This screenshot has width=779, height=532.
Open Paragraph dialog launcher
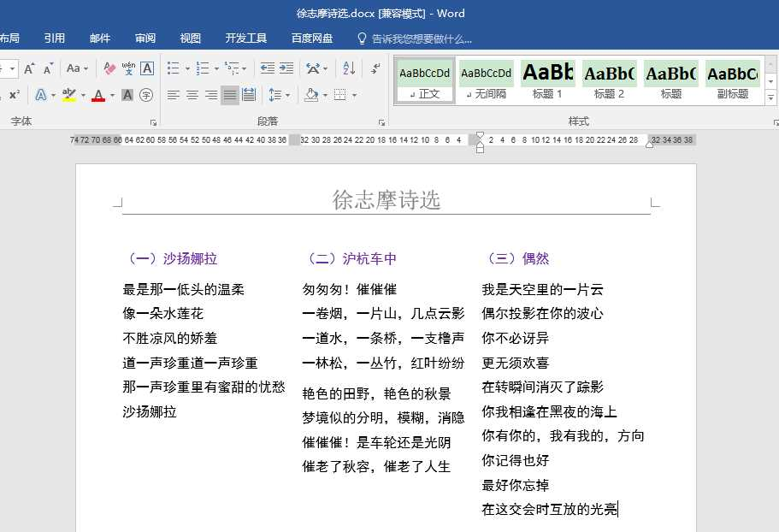tap(381, 122)
